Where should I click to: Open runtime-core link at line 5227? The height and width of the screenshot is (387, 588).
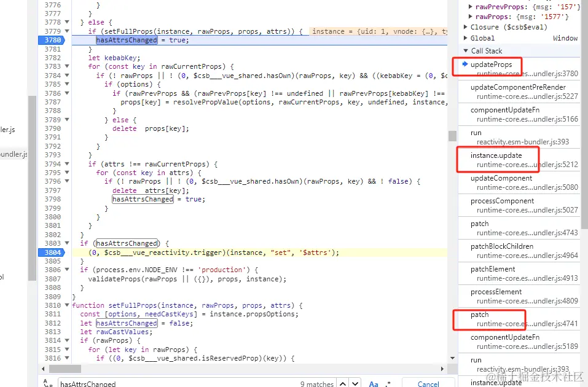pos(527,96)
